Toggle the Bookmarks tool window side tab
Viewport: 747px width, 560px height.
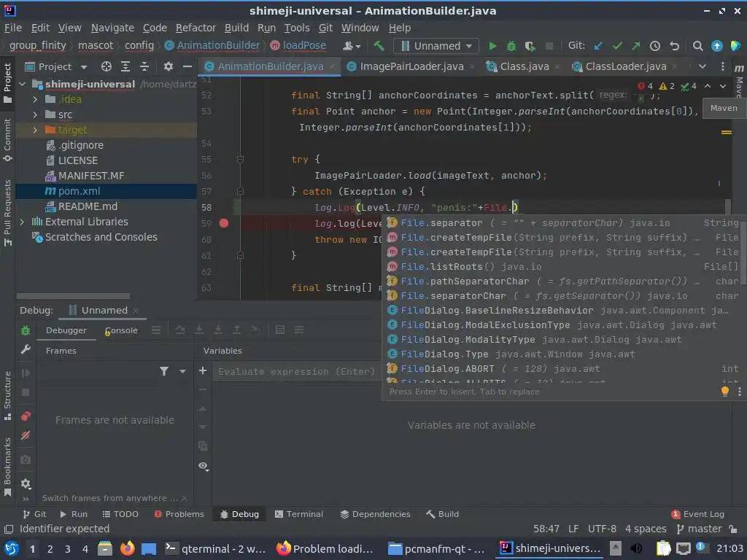point(7,467)
